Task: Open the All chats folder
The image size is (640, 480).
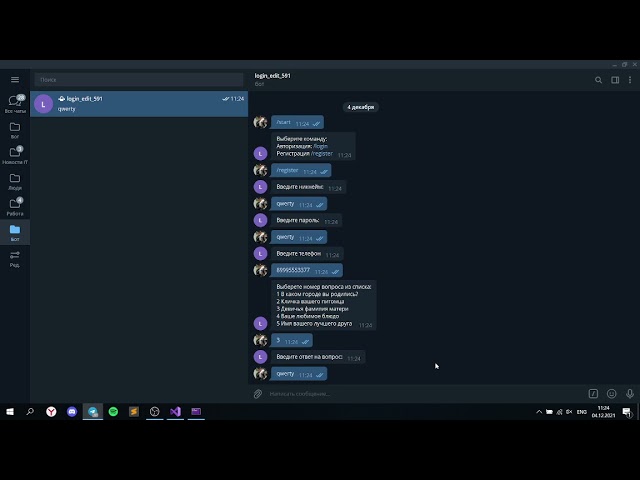Action: click(x=15, y=104)
